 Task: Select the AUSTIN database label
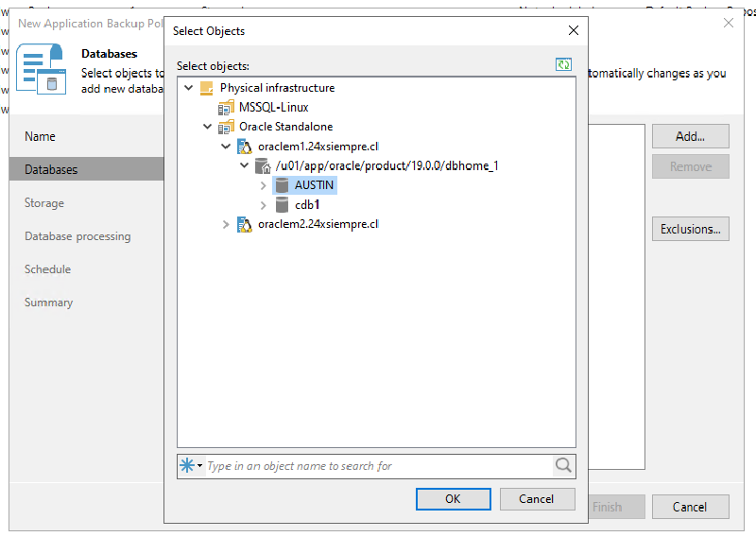pos(314,185)
